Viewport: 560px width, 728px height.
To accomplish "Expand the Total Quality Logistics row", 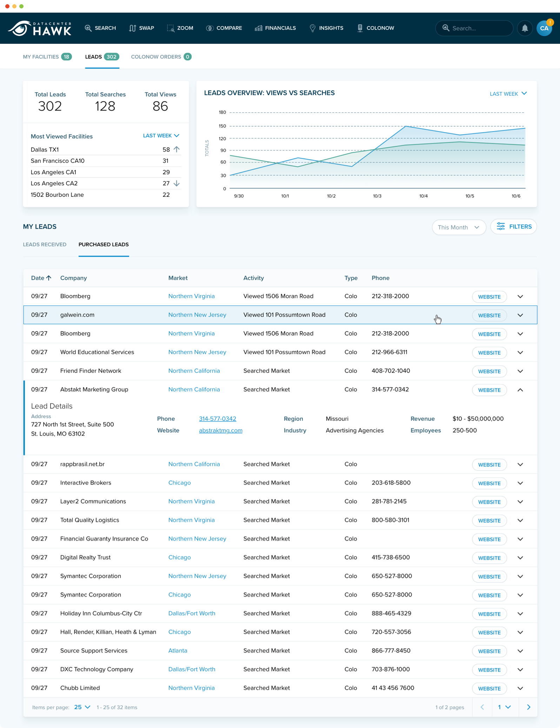I will (520, 520).
